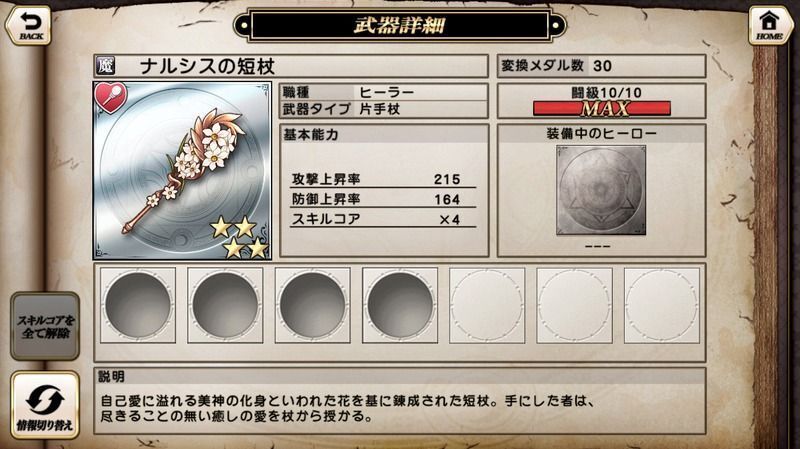This screenshot has height=449, width=800.
Task: Tap スキルコアを全て解除 remove all cores button
Action: pos(45,327)
